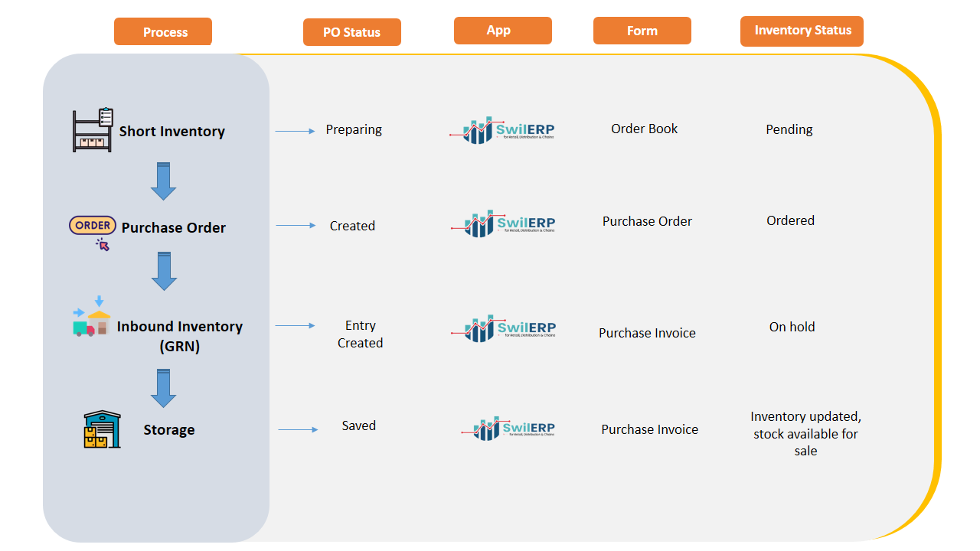Select the Form header label
Image resolution: width=980 pixels, height=551 pixels.
click(x=642, y=31)
